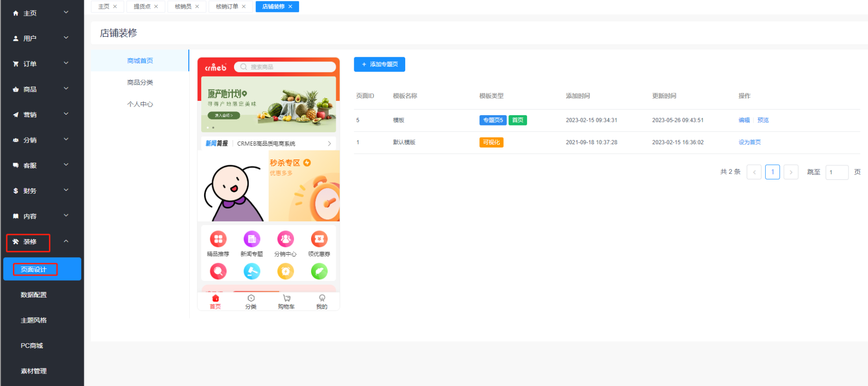Image resolution: width=868 pixels, height=386 pixels.
Task: Click the 首页 home icon in preview
Action: coord(215,298)
